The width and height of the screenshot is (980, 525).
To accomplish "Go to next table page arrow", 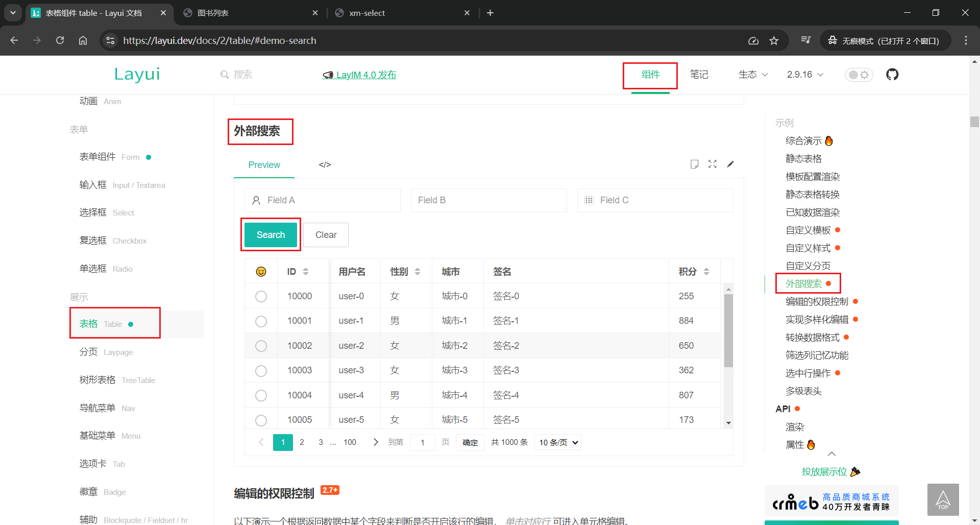I will click(376, 442).
